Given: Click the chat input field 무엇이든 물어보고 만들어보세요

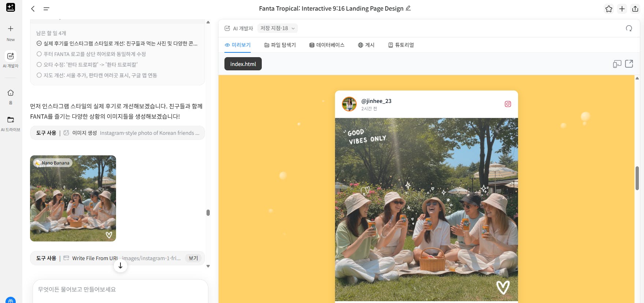Looking at the screenshot, I should tap(120, 289).
